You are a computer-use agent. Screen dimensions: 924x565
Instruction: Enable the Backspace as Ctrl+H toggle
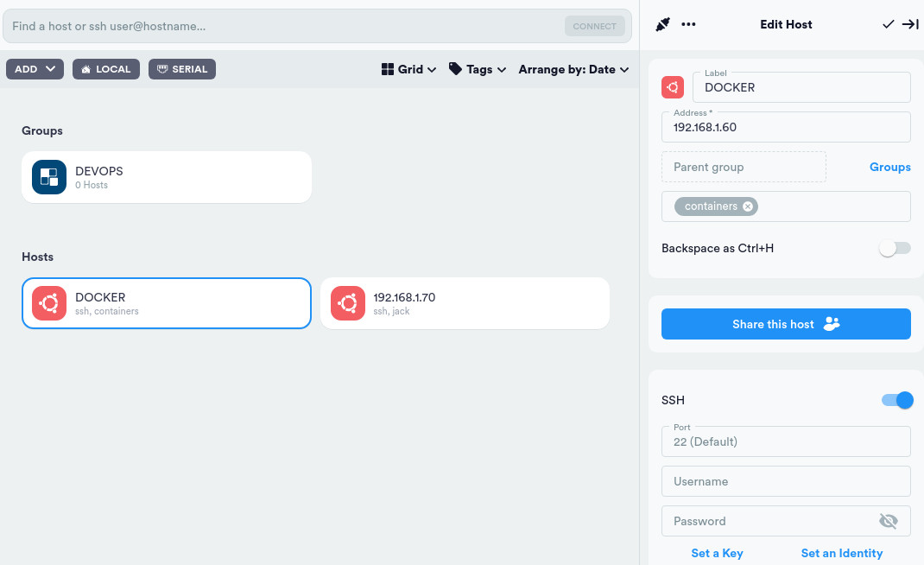(895, 248)
